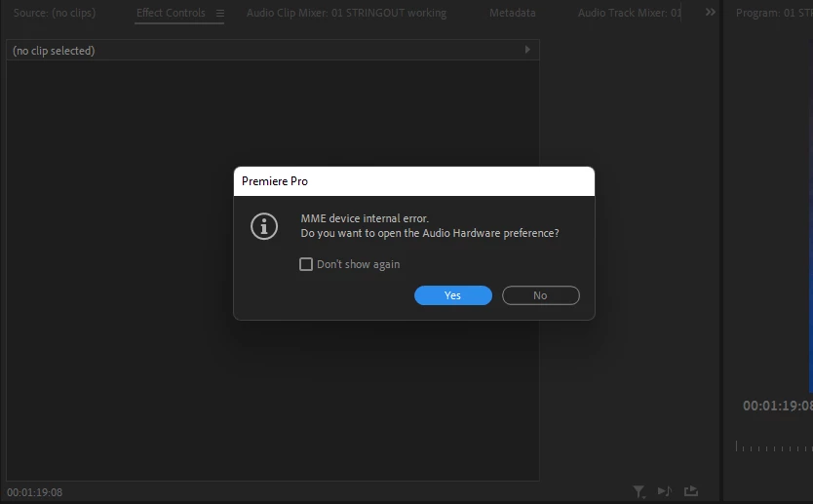813x504 pixels.
Task: Open the Source (no clips) tab
Action: 55,13
